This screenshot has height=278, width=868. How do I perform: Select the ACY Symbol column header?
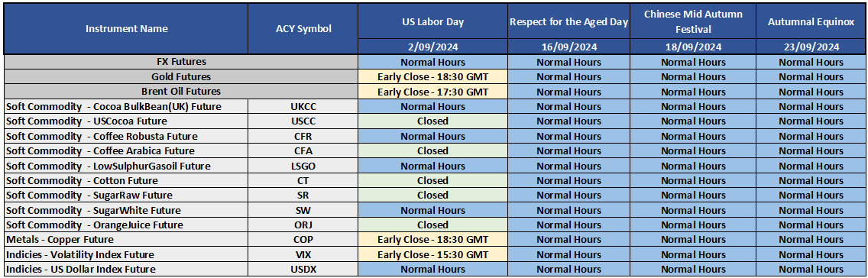tap(303, 29)
